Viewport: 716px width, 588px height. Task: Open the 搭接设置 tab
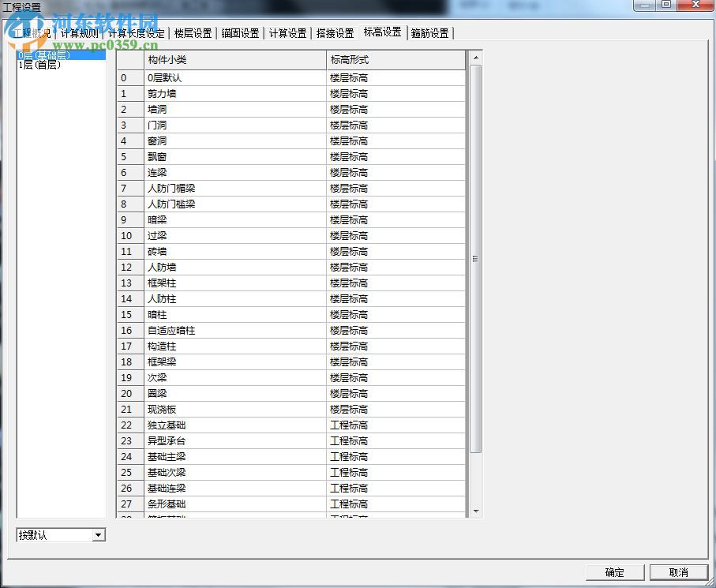tap(336, 33)
